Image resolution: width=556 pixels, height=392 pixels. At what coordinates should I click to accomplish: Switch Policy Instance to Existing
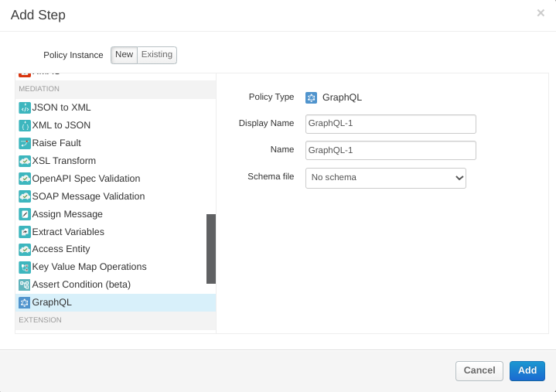157,55
